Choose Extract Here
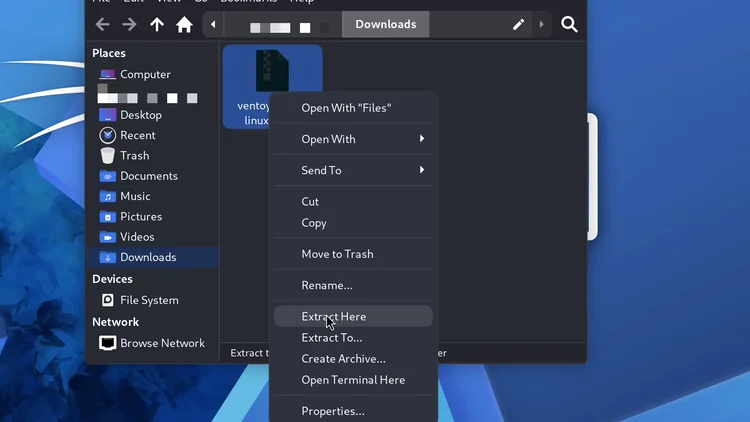The width and height of the screenshot is (750, 422). coord(353,316)
